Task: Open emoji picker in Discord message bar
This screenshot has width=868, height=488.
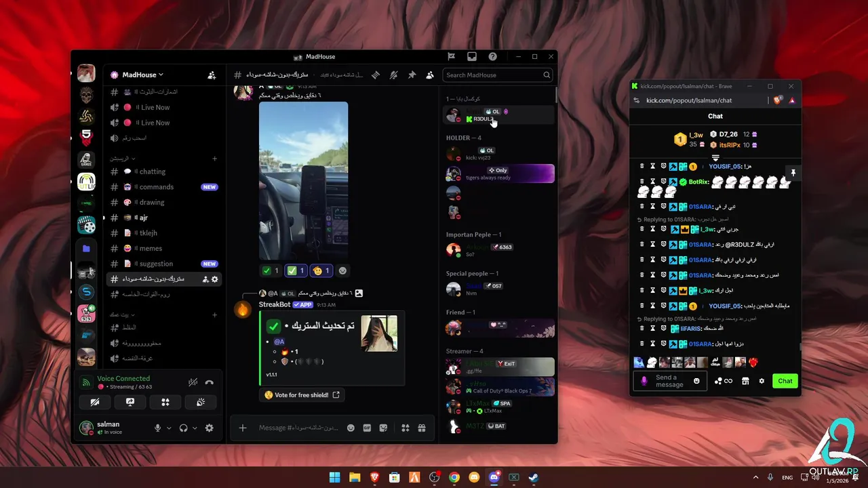Action: pos(351,428)
